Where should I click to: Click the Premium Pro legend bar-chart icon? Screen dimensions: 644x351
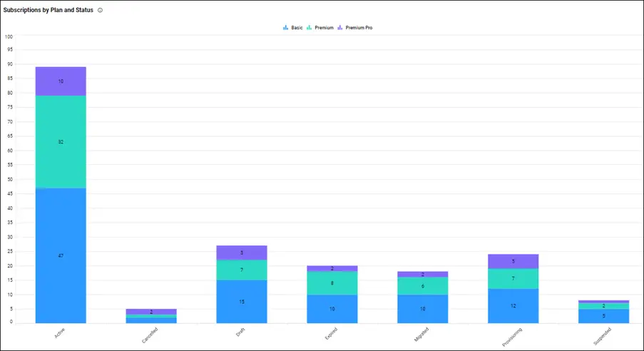339,28
